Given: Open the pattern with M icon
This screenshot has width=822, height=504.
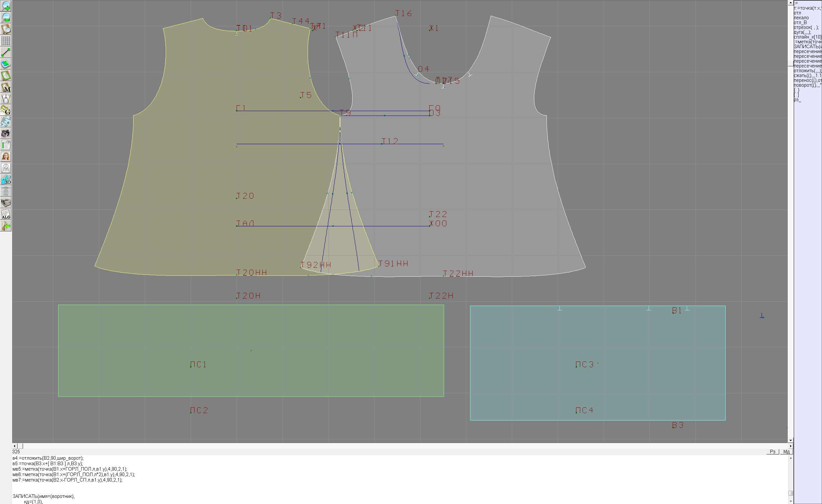Looking at the screenshot, I should (x=6, y=87).
